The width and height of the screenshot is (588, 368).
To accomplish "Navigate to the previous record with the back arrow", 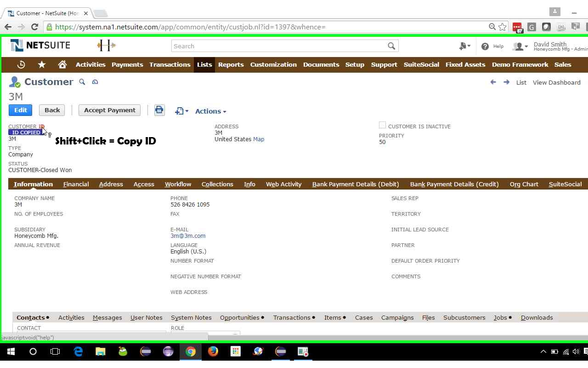I will point(493,82).
